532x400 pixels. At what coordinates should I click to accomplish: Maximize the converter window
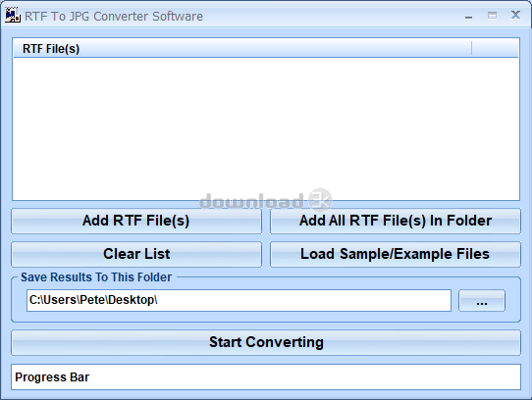tap(492, 16)
